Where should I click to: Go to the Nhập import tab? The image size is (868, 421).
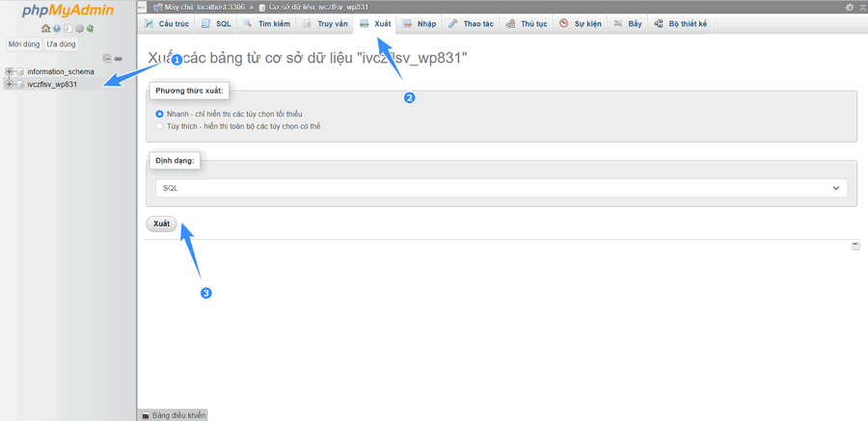(420, 24)
